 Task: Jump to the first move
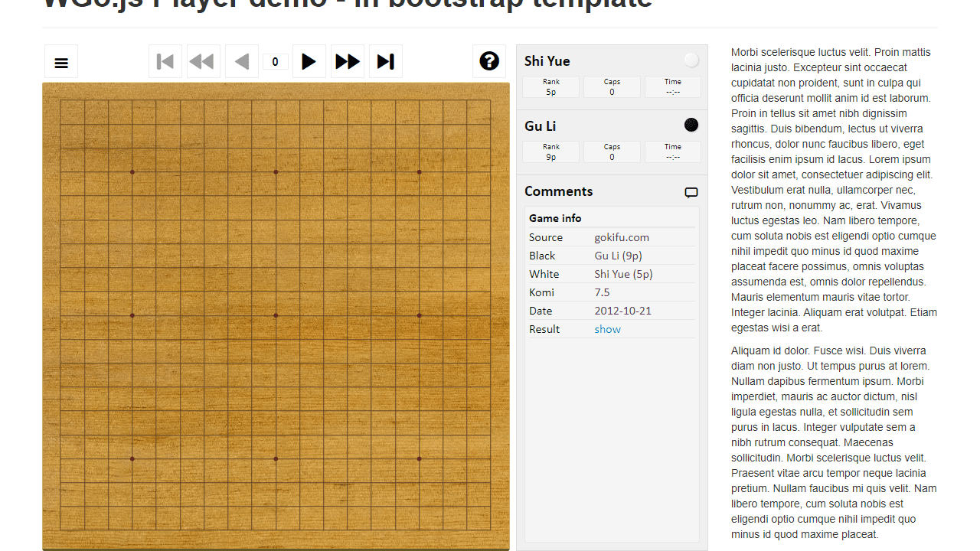(165, 62)
